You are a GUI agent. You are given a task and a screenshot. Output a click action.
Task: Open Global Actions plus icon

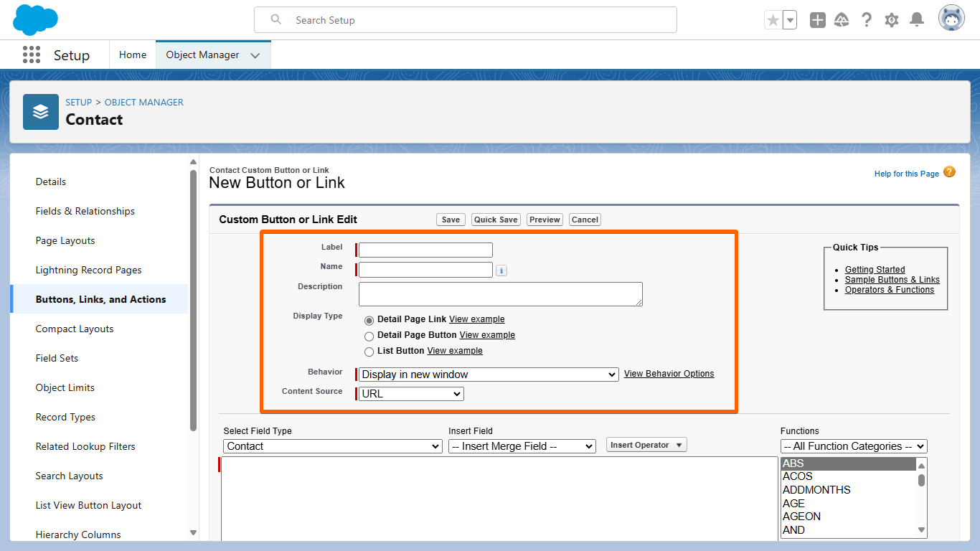[x=817, y=20]
